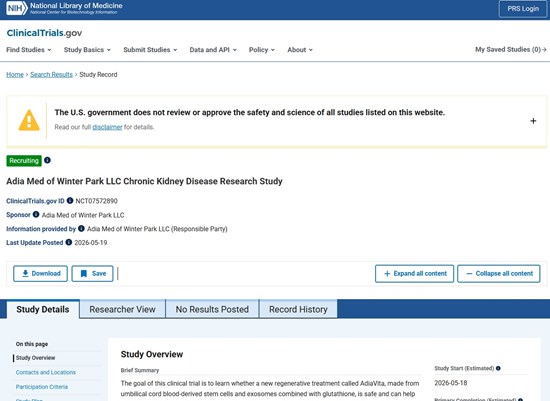Show info for ClinicalTrials.gov ID
The height and width of the screenshot is (401, 550).
(x=70, y=201)
